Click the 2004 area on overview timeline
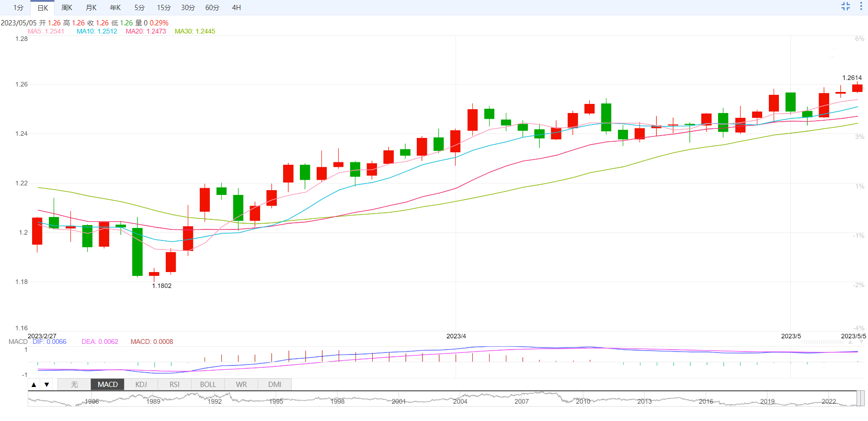Screen dimensions: 868x421 (460, 401)
